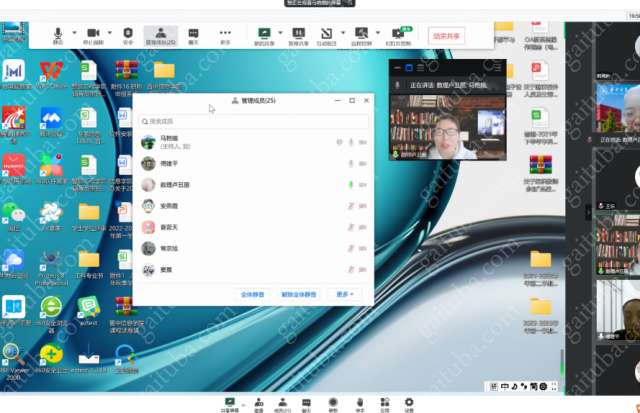Image resolution: width=640 pixels, height=413 pixels.
Task: Expand the 更多 dropdown in member panel
Action: (345, 295)
